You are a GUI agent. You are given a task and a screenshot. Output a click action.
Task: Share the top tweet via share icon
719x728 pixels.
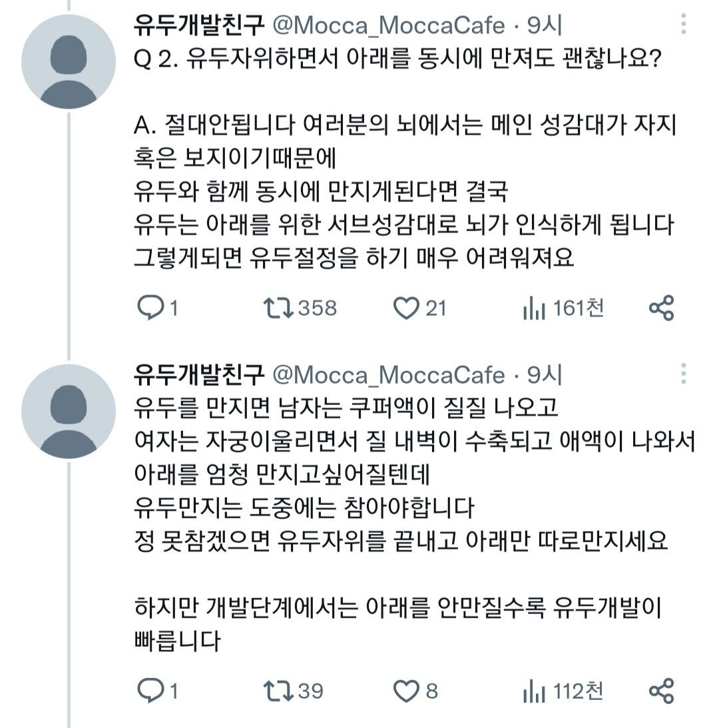[x=661, y=308]
